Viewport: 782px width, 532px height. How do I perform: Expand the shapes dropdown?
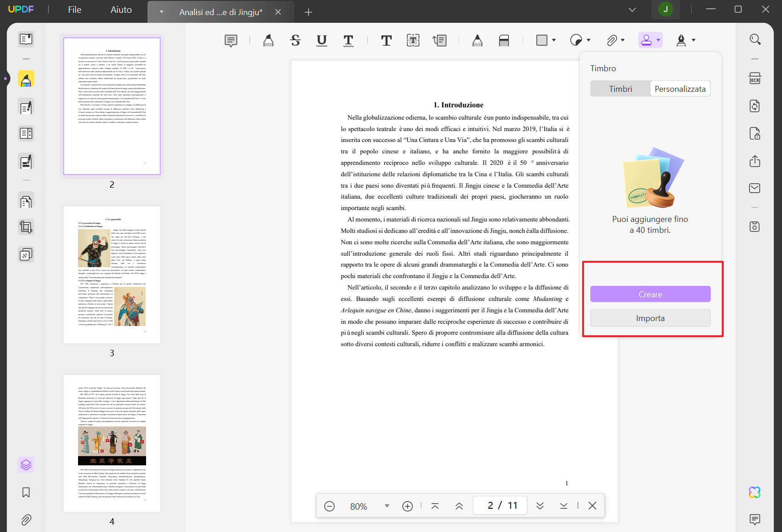554,40
